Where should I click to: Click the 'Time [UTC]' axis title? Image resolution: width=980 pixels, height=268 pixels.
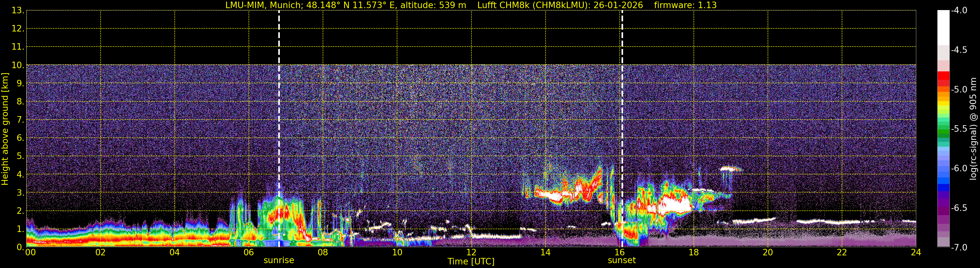(471, 262)
